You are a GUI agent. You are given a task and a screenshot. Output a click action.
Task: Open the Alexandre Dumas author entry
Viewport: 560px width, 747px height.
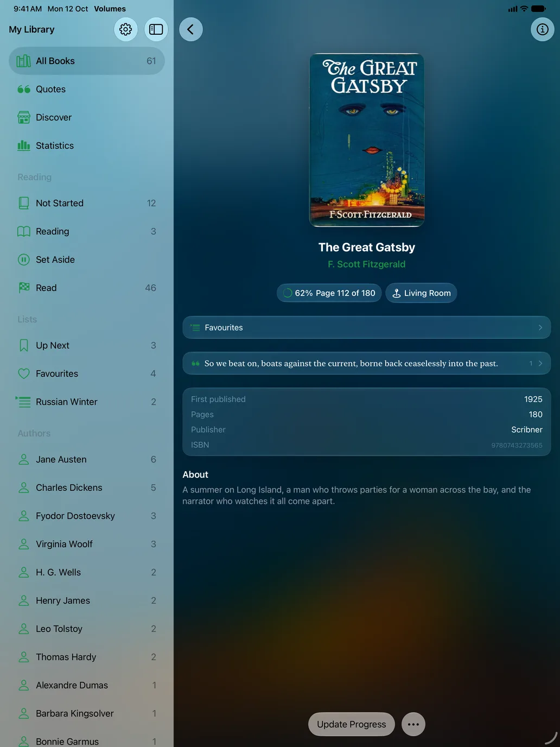pyautogui.click(x=87, y=685)
